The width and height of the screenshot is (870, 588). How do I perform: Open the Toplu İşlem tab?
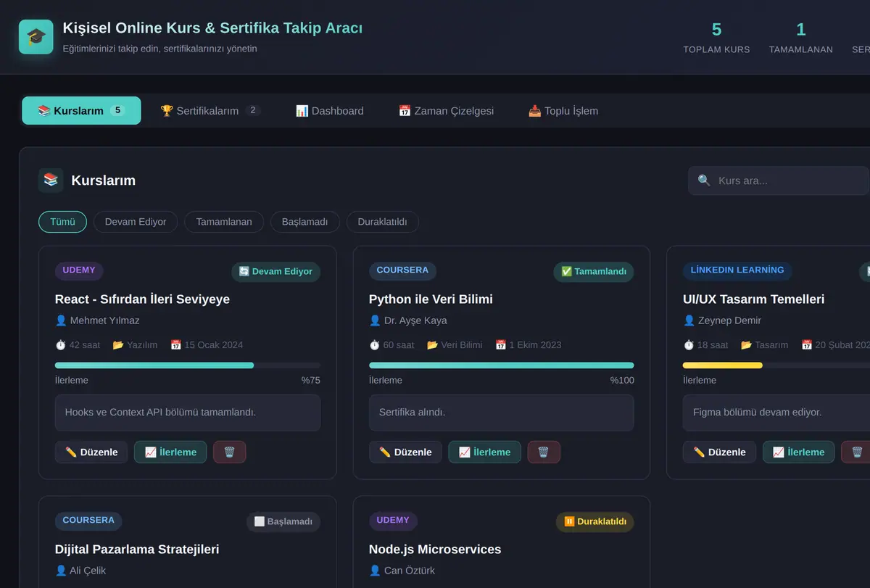tap(563, 111)
